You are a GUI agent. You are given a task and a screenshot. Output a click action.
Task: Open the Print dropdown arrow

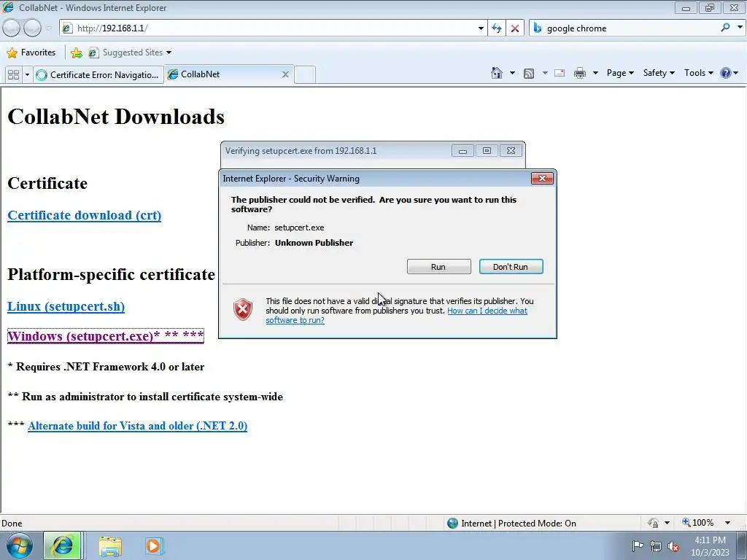595,73
